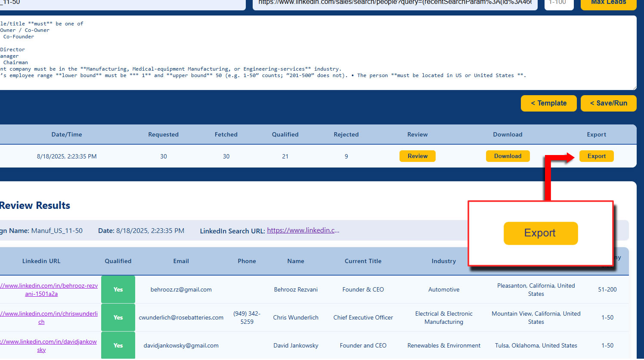The height and width of the screenshot is (360, 644).
Task: Click the Max Leads button
Action: (608, 3)
